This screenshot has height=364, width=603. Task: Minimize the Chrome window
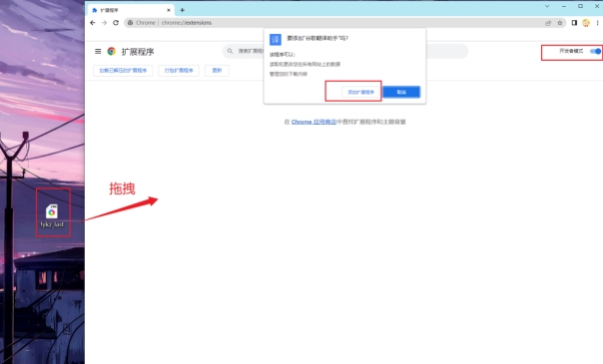[564, 6]
